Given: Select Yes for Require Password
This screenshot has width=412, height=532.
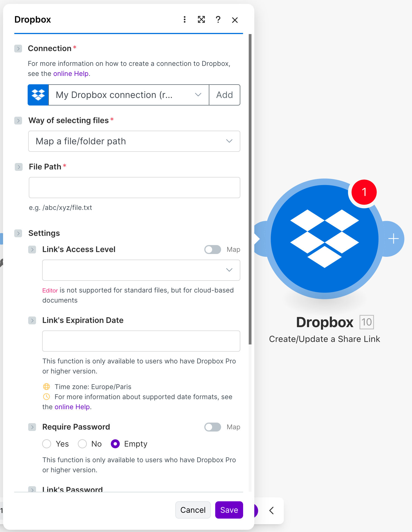Looking at the screenshot, I should pyautogui.click(x=47, y=444).
